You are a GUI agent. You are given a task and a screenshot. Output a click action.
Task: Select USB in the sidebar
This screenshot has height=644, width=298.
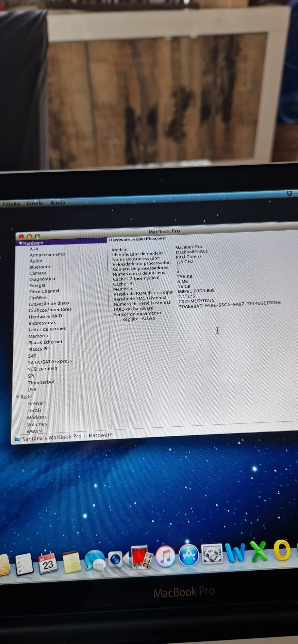pos(32,390)
